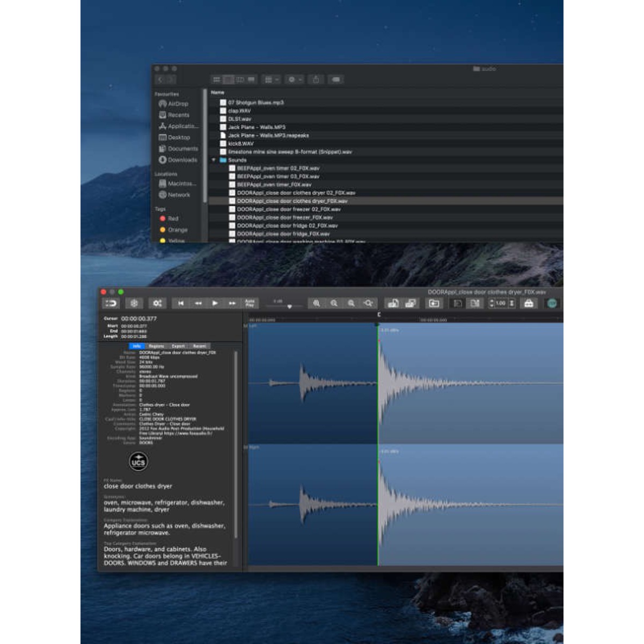The image size is (644, 644).
Task: Start playback with the play button
Action: coord(215,303)
